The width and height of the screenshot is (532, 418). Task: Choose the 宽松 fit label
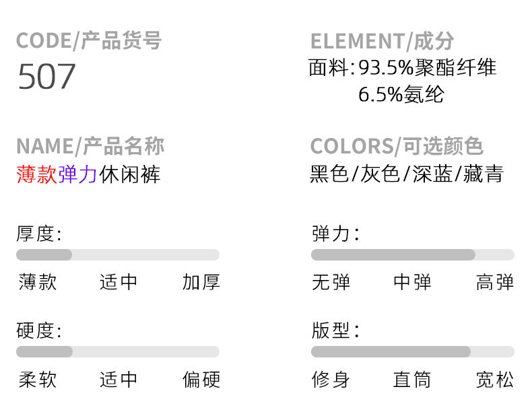494,380
